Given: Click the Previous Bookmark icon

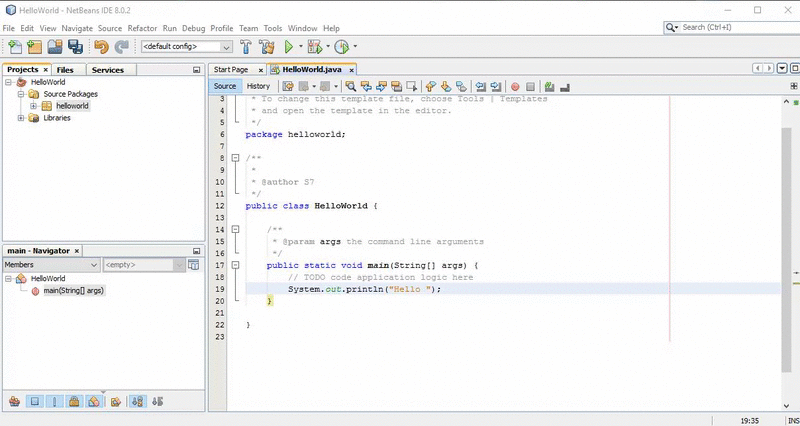Looking at the screenshot, I should click(431, 86).
